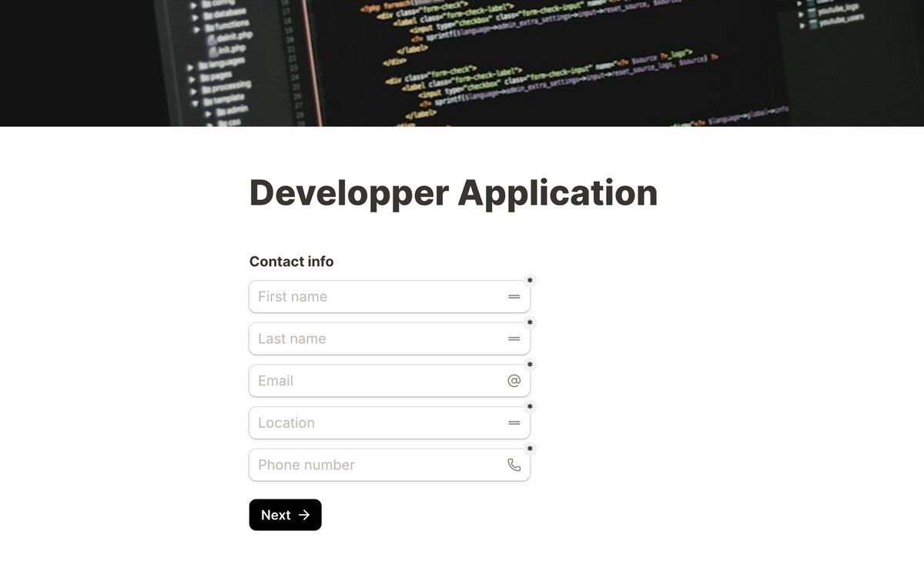Click the required asterisk on Location

point(530,407)
